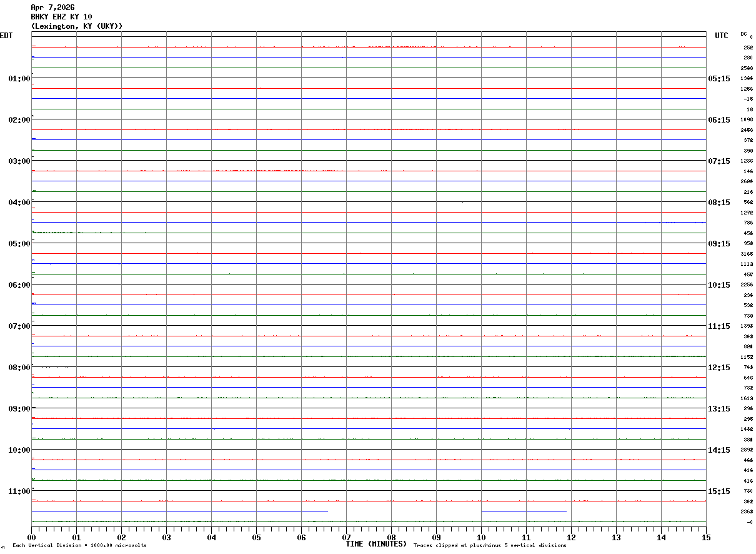Select the 01:00 EDT row label
Screen dimensions: 756x554
point(19,79)
